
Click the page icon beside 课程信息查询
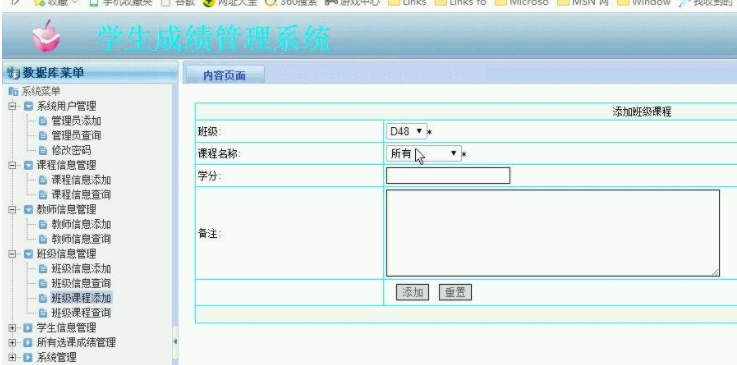point(43,194)
